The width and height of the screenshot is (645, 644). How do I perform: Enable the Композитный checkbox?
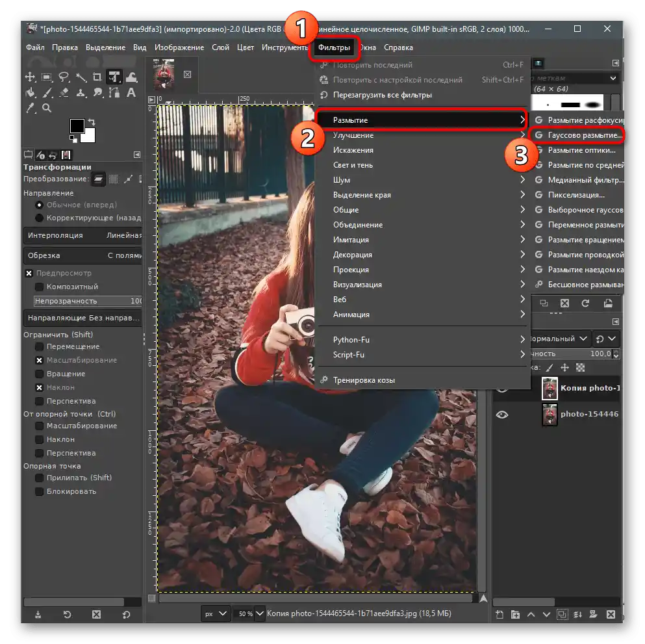pyautogui.click(x=39, y=287)
